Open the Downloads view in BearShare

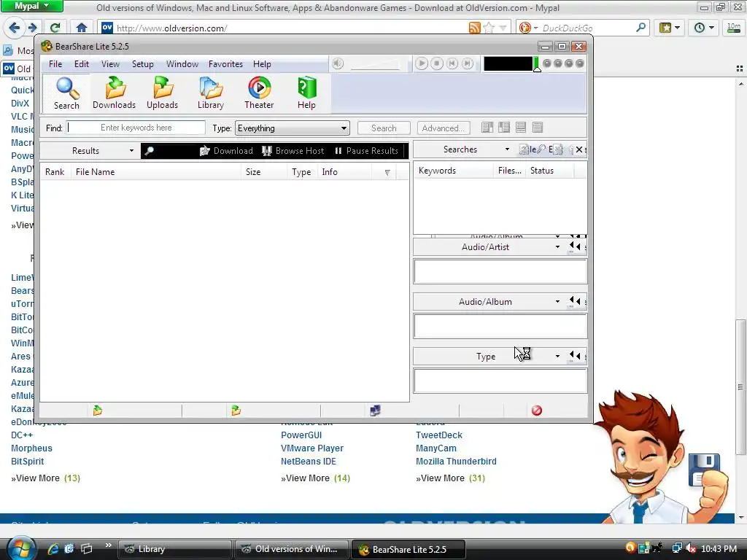(x=115, y=93)
